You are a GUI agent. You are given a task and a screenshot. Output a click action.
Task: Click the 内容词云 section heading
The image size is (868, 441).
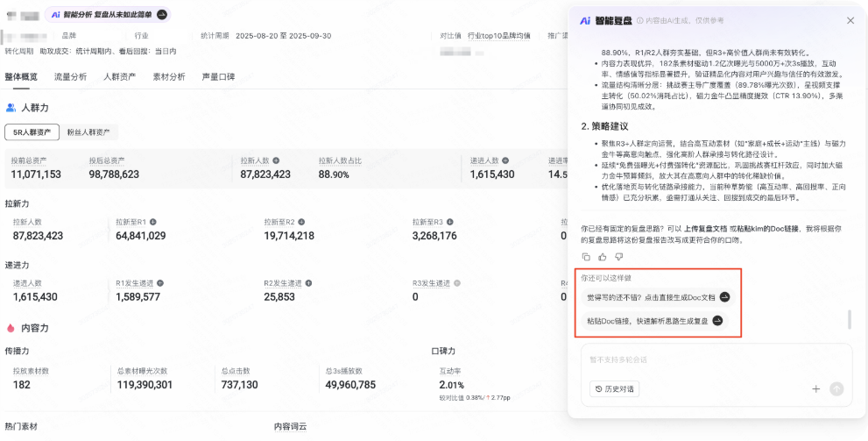291,427
